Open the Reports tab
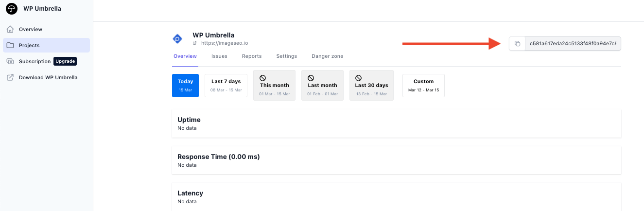The image size is (644, 211). 252,56
